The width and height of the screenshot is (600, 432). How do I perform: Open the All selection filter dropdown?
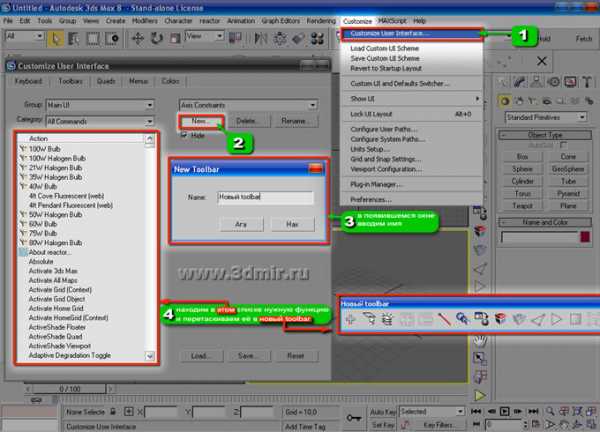pyautogui.click(x=24, y=36)
